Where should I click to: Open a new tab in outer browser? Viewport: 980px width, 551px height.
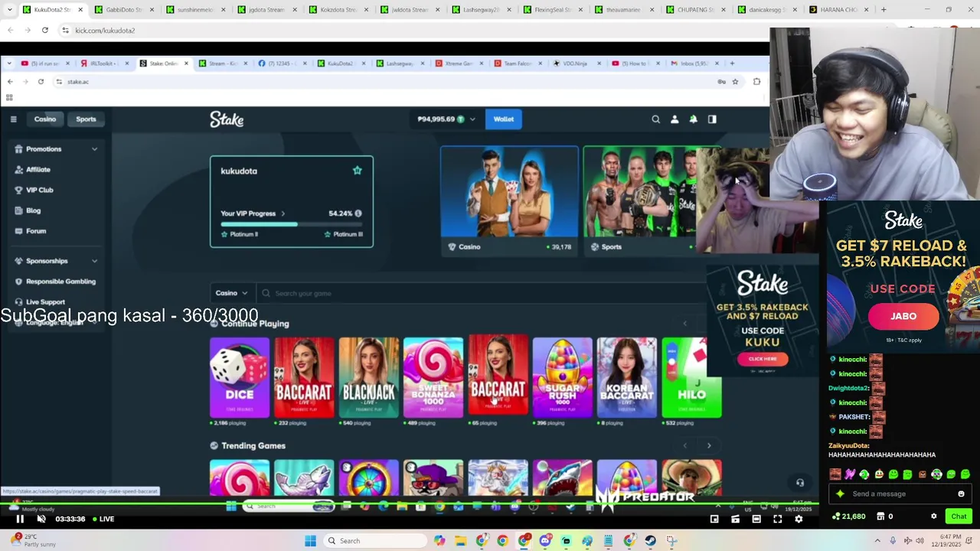(x=884, y=10)
